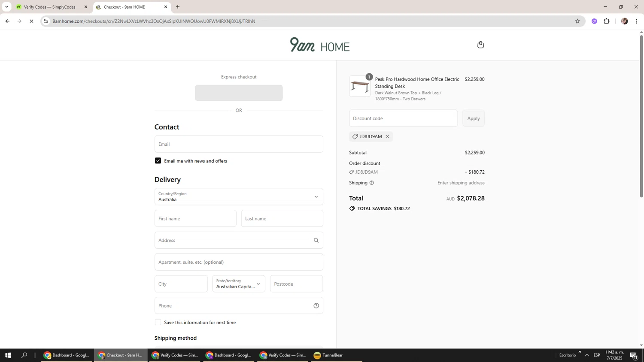Click the Enter shipping address text
This screenshot has height=362, width=644.
[461, 183]
